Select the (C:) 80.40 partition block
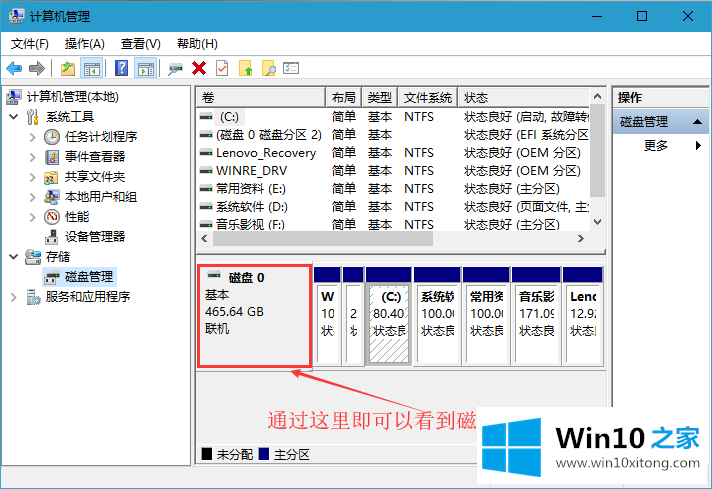712x489 pixels. (x=389, y=316)
